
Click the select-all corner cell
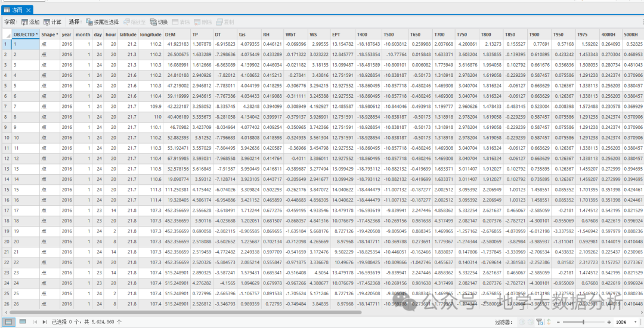tap(7, 35)
